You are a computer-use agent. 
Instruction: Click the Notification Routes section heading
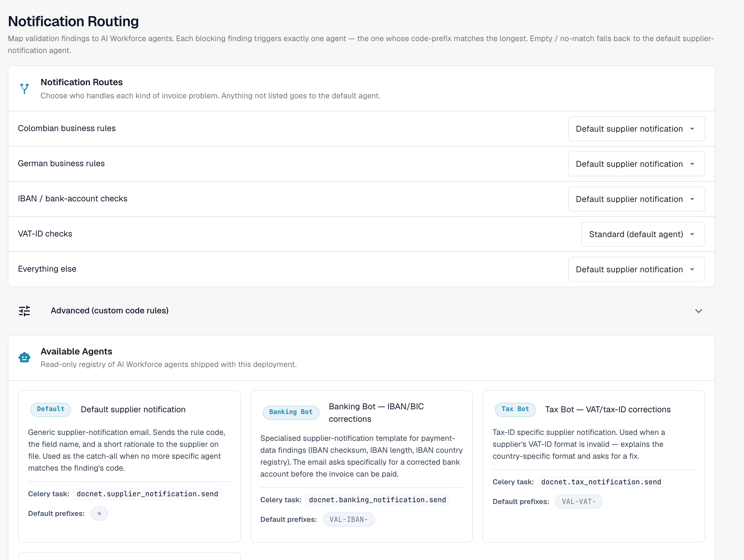82,82
